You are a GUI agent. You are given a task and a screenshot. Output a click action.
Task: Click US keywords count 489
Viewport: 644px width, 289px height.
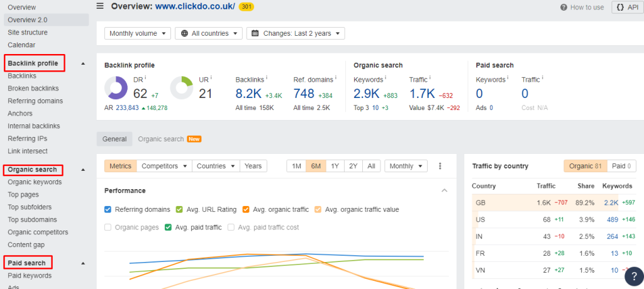pyautogui.click(x=613, y=220)
